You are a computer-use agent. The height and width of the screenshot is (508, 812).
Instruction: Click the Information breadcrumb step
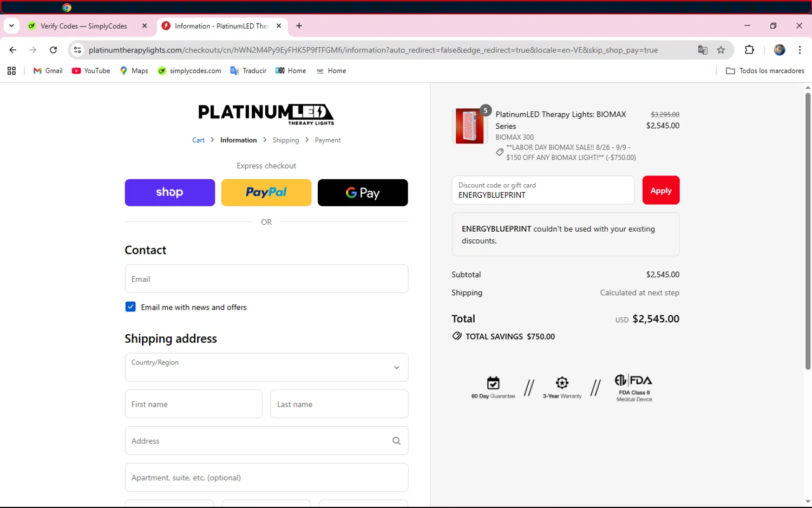(238, 140)
